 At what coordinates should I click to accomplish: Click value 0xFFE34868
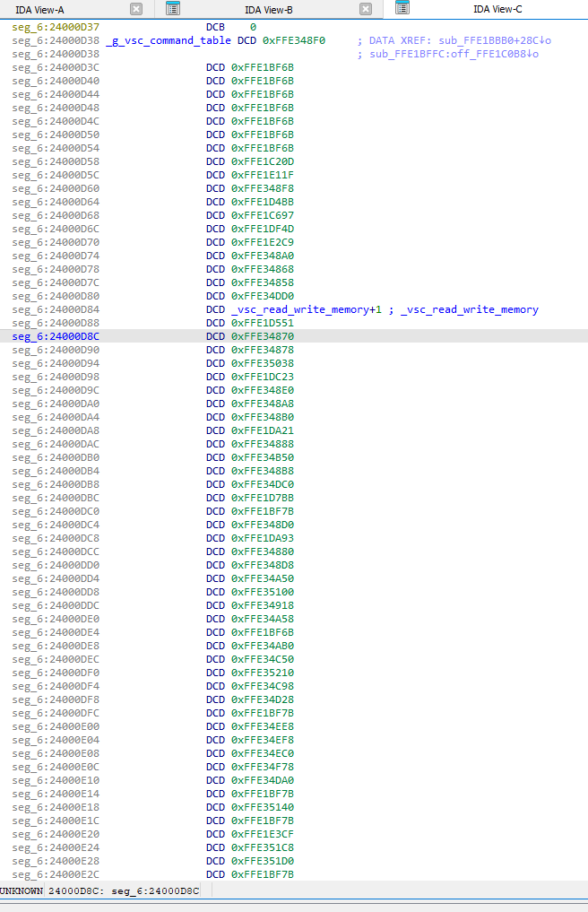tap(263, 269)
